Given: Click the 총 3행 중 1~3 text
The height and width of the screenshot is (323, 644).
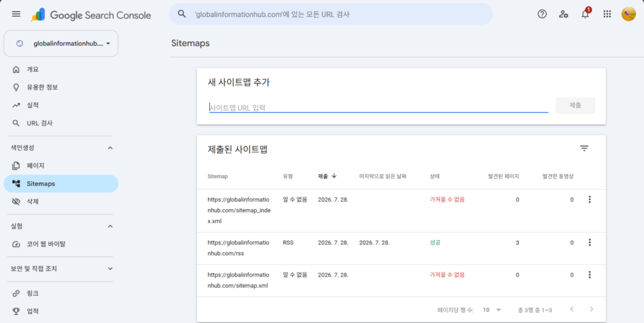Looking at the screenshot, I should click(x=535, y=310).
